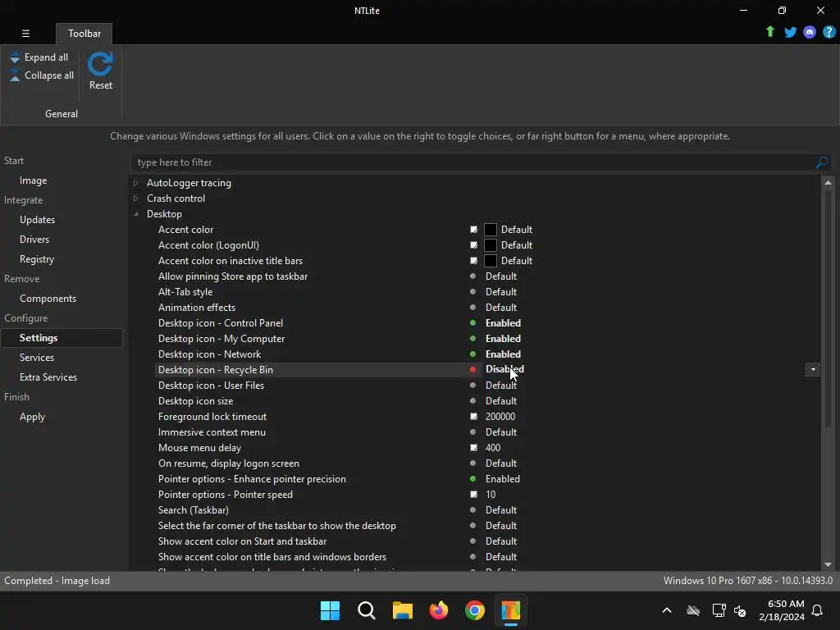Image resolution: width=840 pixels, height=630 pixels.
Task: Toggle Alt-Tab style Default value
Action: click(501, 292)
